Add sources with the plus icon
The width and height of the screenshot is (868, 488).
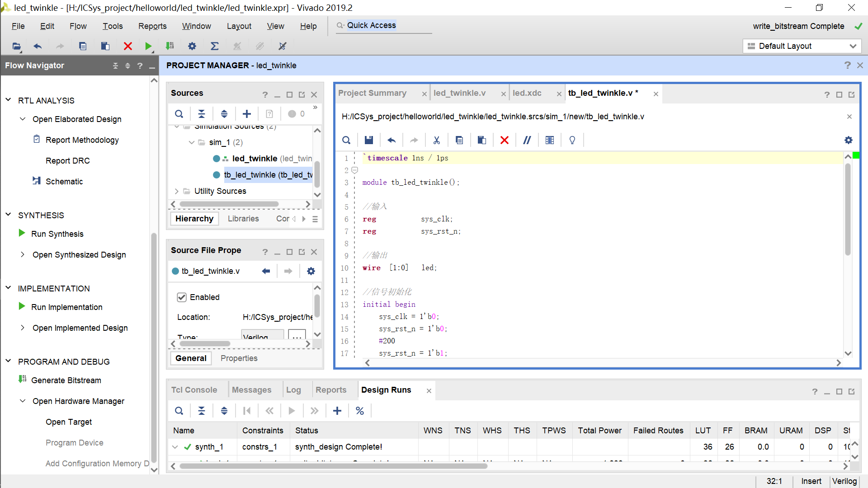(x=247, y=114)
